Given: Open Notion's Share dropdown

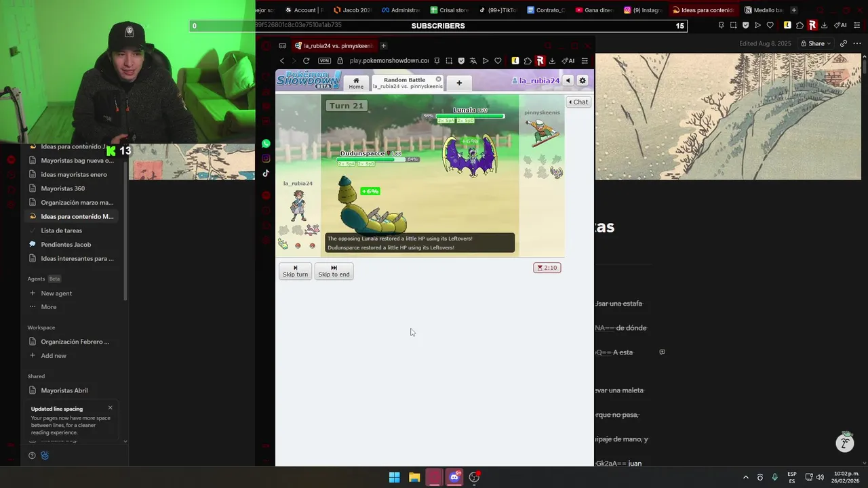Looking at the screenshot, I should tap(816, 43).
